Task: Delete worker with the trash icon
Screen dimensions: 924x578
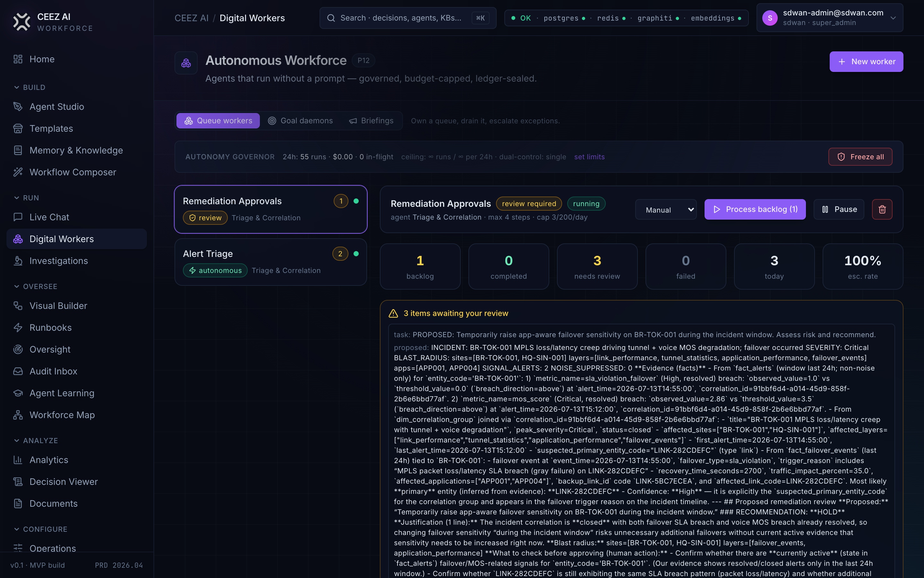Action: 882,209
